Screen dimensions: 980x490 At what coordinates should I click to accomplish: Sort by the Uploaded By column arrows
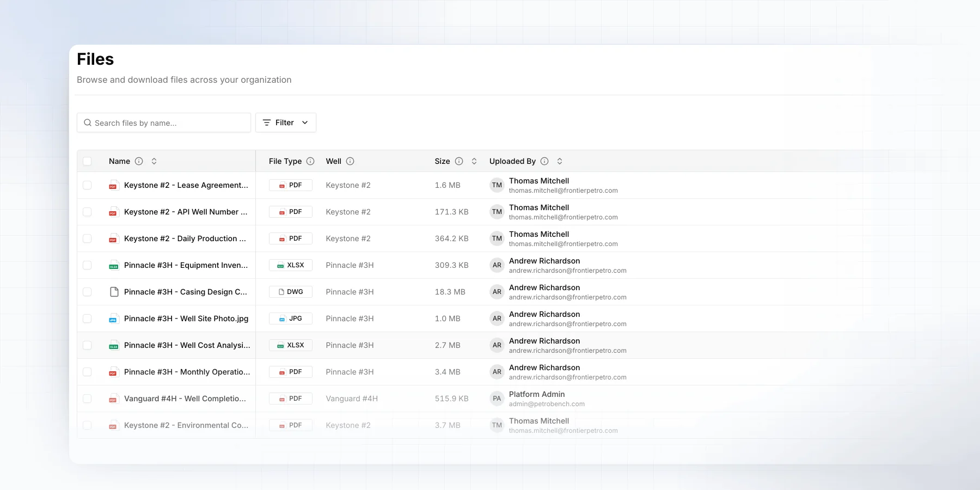[560, 161]
